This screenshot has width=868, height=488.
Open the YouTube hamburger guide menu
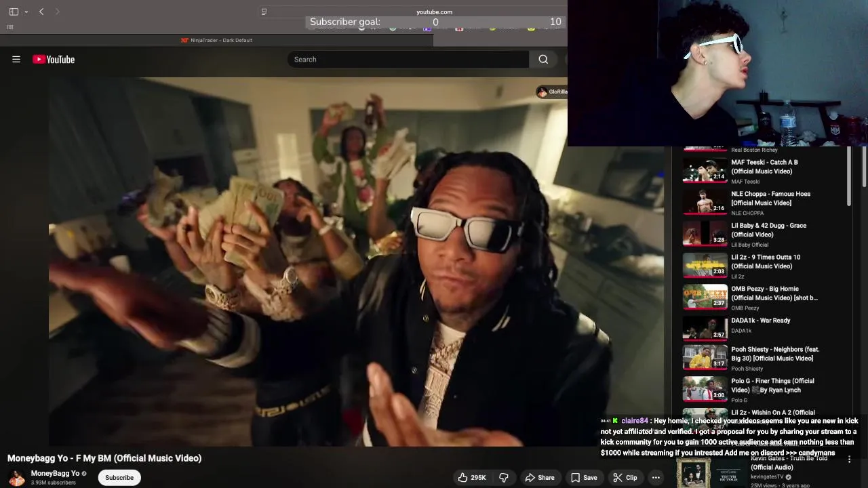16,60
